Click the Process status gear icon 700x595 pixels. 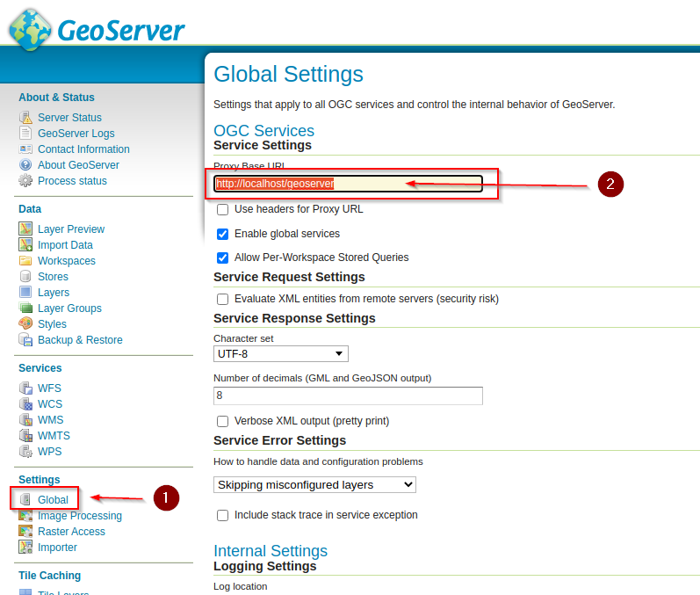[25, 180]
